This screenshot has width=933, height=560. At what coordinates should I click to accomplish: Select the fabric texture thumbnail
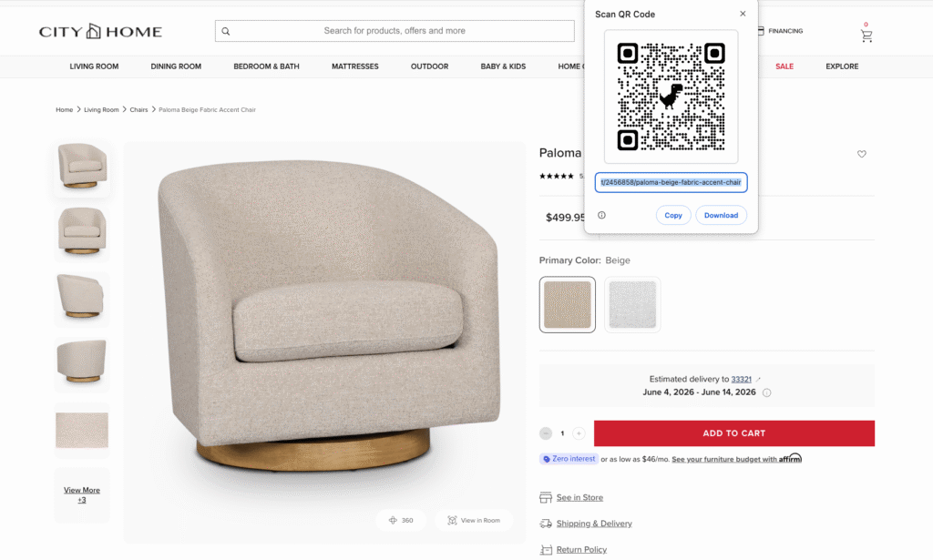point(82,430)
